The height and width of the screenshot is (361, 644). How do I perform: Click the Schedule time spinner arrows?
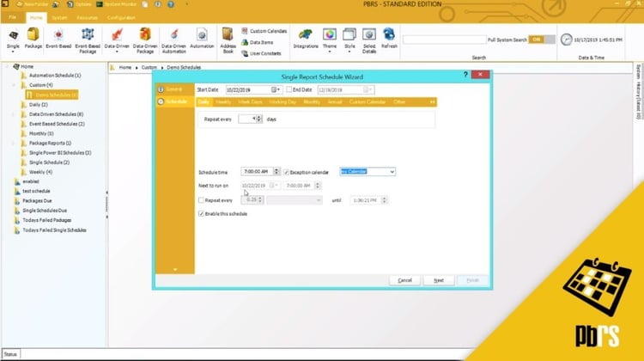276,171
